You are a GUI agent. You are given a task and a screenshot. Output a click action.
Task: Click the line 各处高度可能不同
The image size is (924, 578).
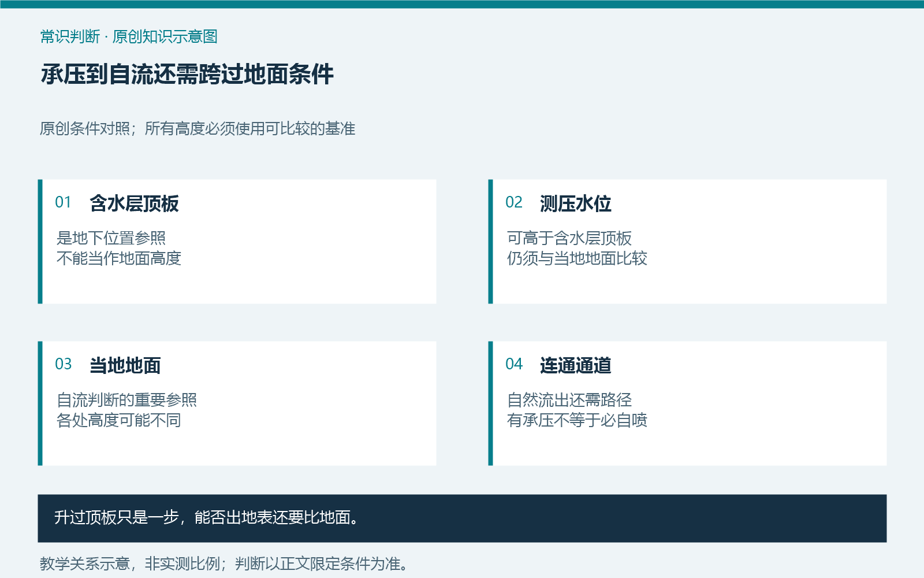pos(119,420)
